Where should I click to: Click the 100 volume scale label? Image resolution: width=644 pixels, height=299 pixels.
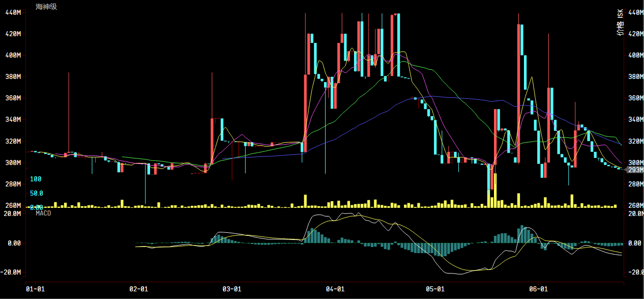[36, 179]
